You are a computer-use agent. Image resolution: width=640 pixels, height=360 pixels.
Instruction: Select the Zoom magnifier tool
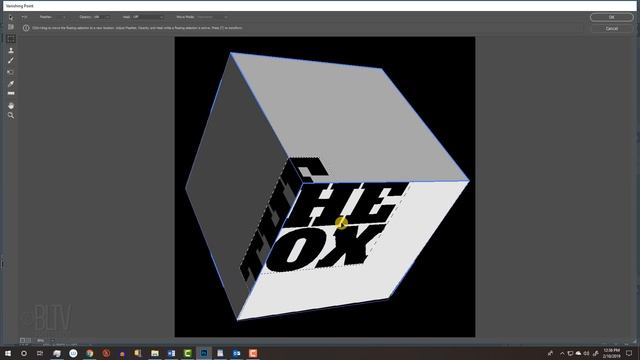tap(11, 116)
